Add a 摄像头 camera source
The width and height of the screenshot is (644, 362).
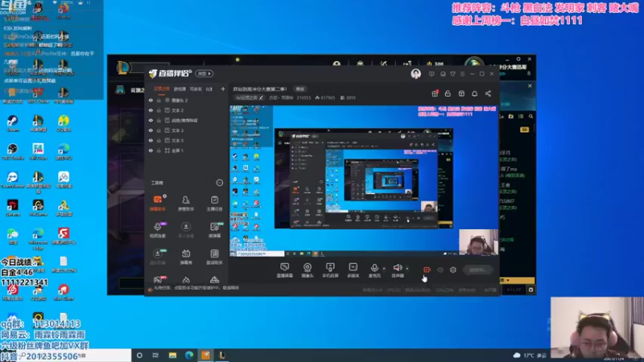pos(308,270)
